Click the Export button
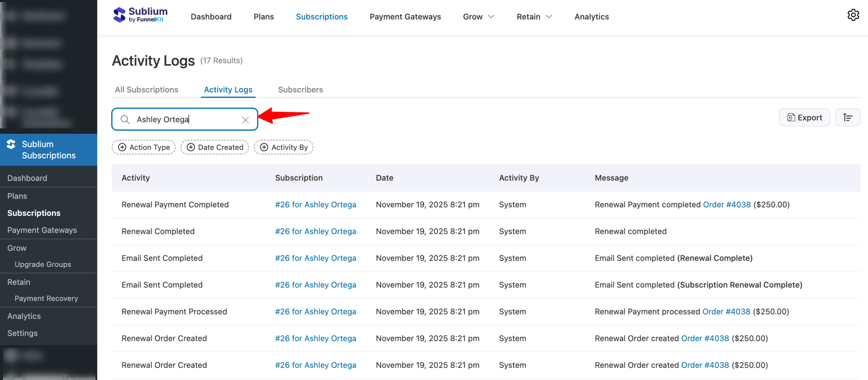This screenshot has width=868, height=380. [x=804, y=117]
